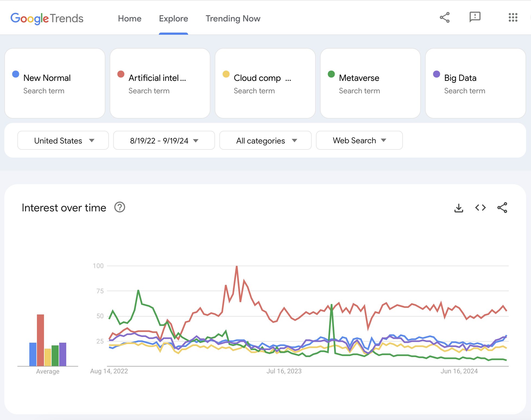Select the Explore tab
This screenshot has height=420, width=531.
click(x=173, y=18)
